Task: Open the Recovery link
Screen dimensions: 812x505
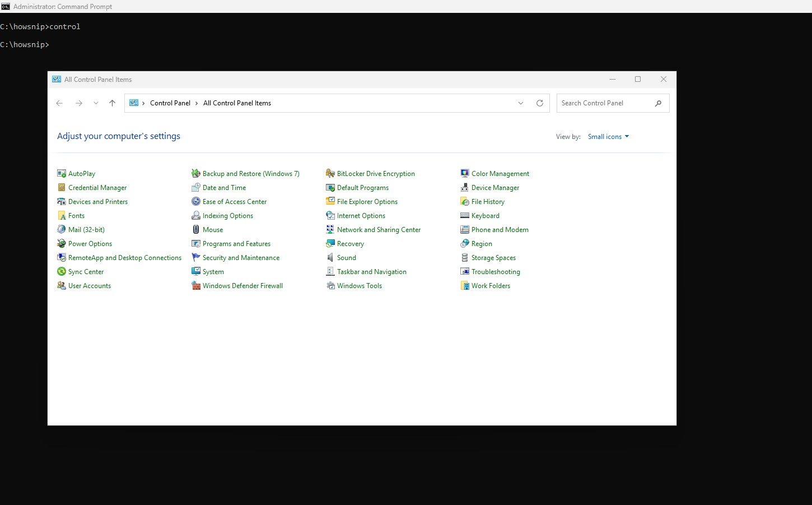Action: pyautogui.click(x=351, y=244)
